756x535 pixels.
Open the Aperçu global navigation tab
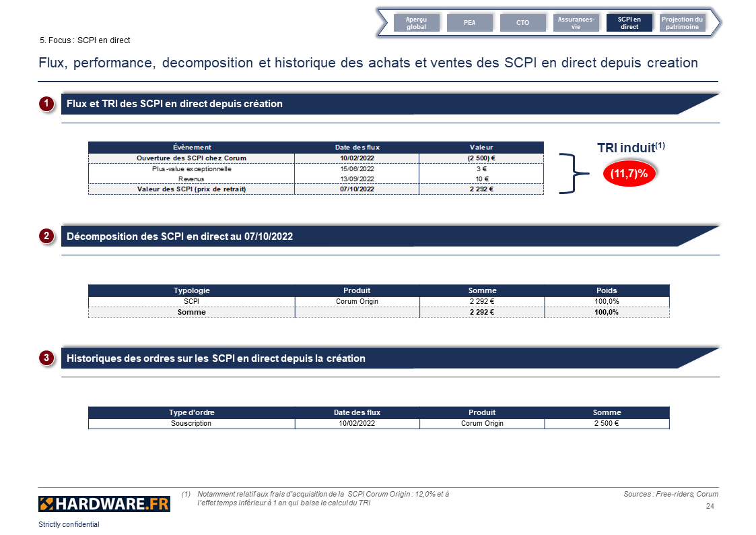pyautogui.click(x=416, y=23)
